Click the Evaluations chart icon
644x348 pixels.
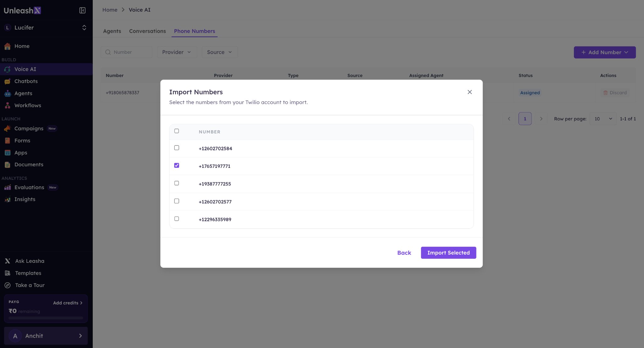click(8, 187)
